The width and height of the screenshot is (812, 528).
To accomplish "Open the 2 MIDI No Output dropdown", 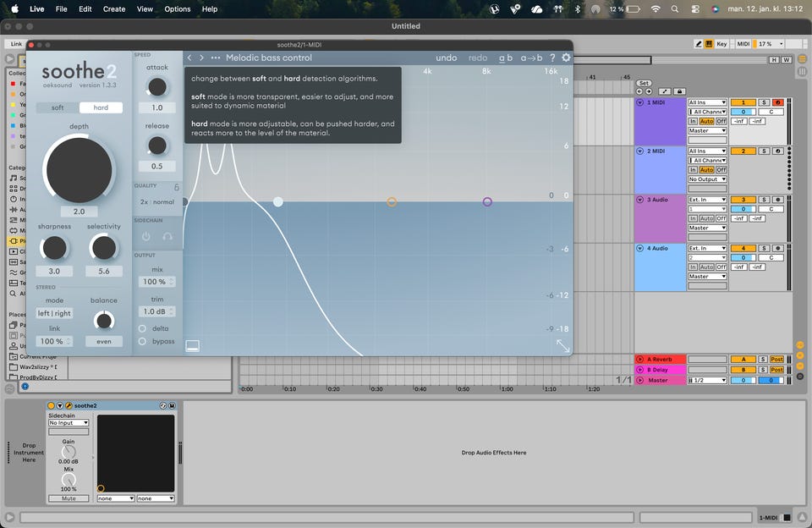I will (707, 179).
